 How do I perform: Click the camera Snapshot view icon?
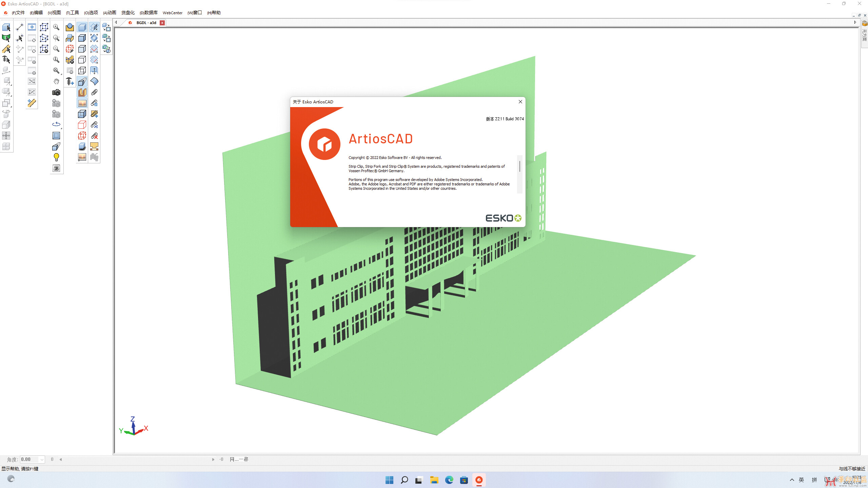tap(56, 92)
